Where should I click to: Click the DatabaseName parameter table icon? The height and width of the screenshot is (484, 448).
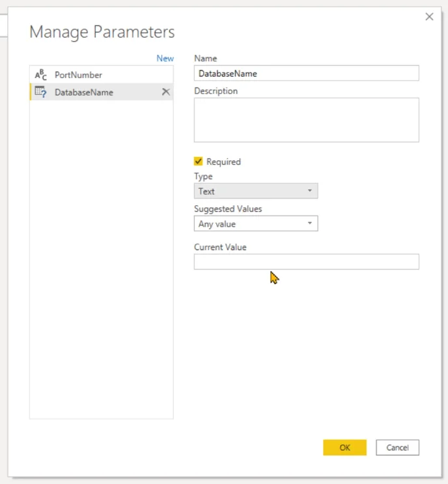(41, 92)
